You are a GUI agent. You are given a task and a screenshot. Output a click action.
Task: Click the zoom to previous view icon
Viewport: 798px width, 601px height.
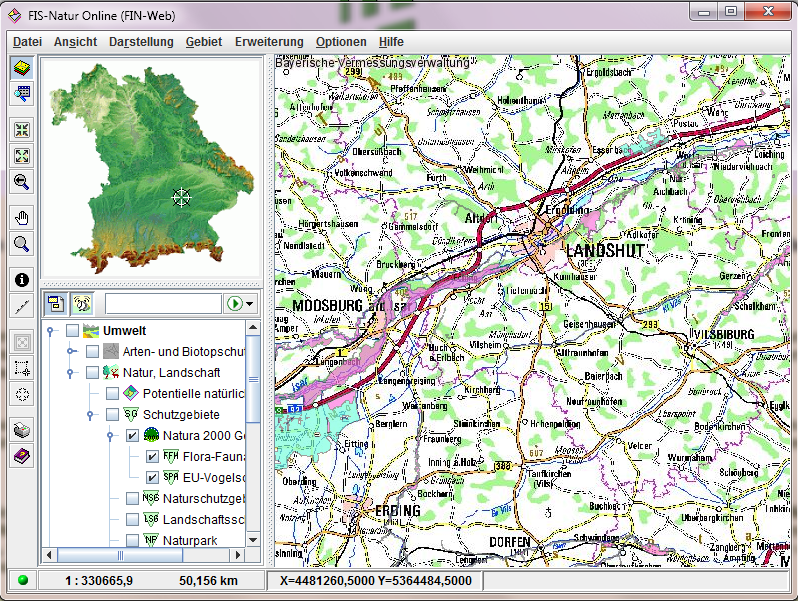21,181
